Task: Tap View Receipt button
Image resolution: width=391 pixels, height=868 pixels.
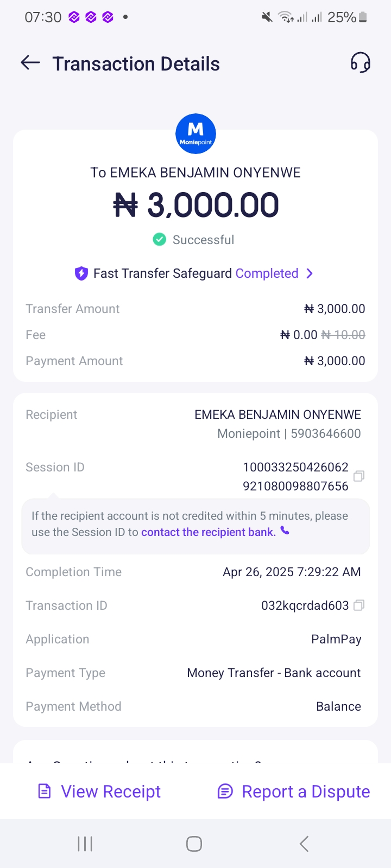Action: [99, 792]
